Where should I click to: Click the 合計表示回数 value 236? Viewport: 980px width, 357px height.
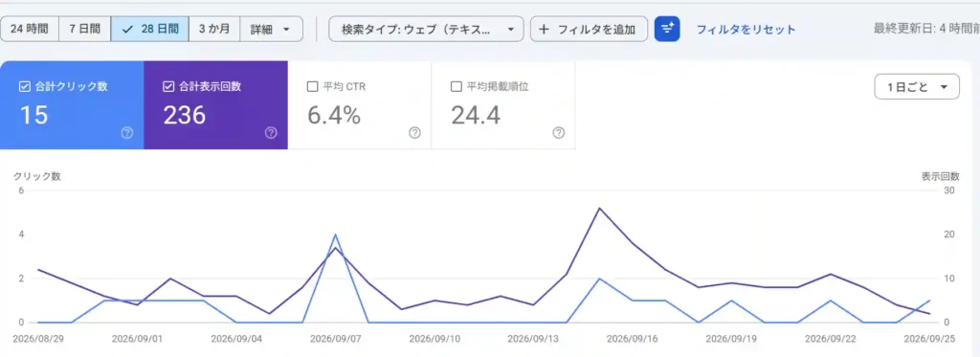(x=185, y=115)
